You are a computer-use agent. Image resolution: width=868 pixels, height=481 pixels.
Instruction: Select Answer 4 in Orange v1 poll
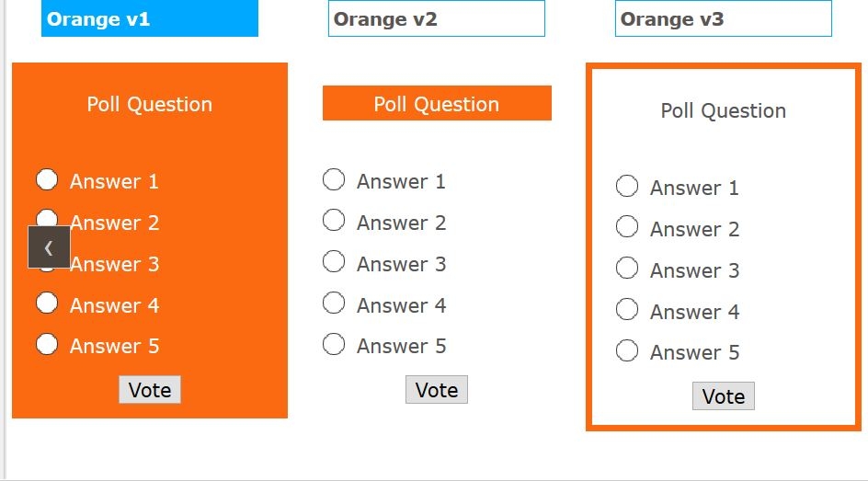click(47, 303)
